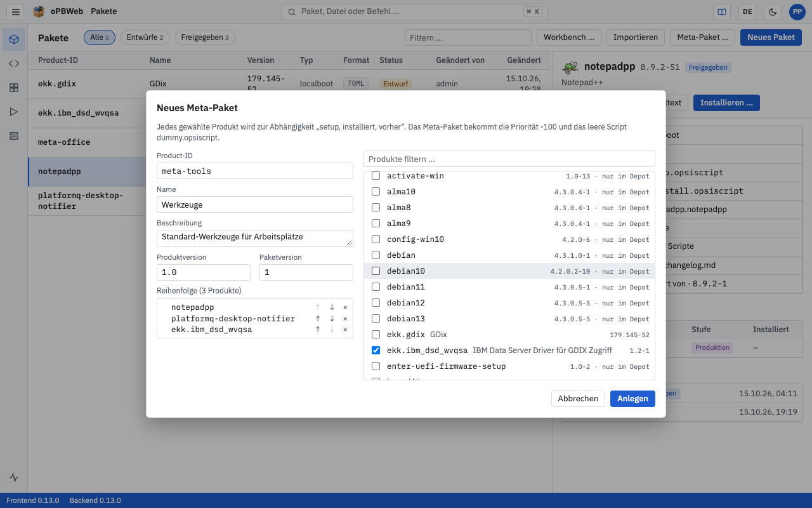Screen dimensions: 812x508
Task: Select the ekk.gdix GDix checkbox
Action: pos(376,335)
